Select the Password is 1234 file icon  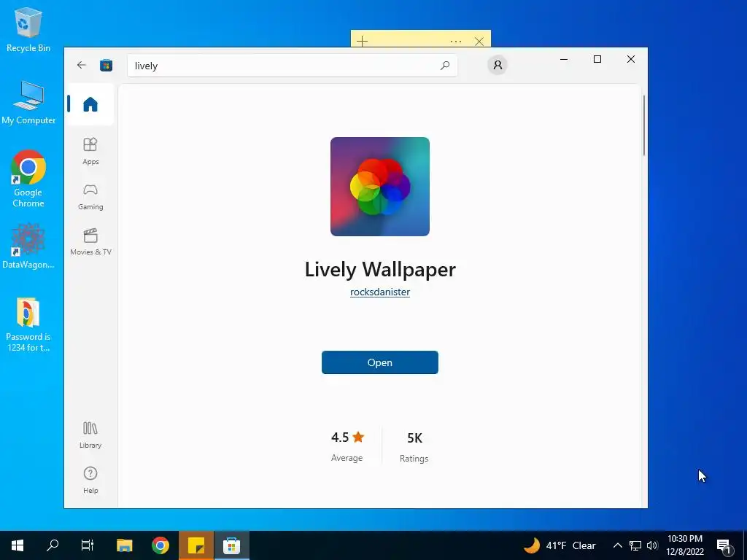coord(28,324)
